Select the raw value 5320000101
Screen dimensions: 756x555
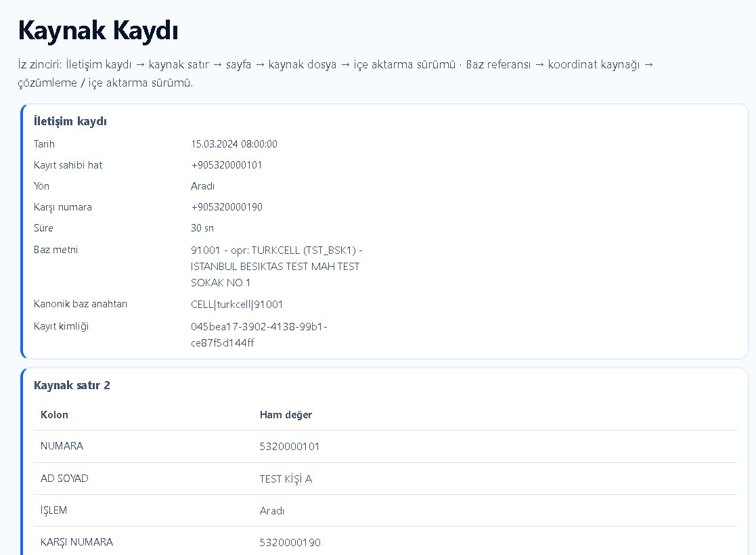[290, 447]
